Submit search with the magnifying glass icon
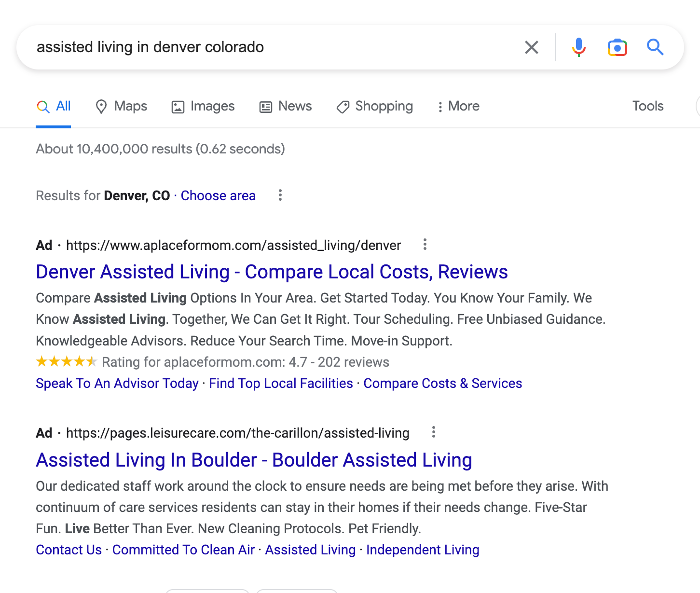Screen dimensions: 700x593 tap(655, 47)
